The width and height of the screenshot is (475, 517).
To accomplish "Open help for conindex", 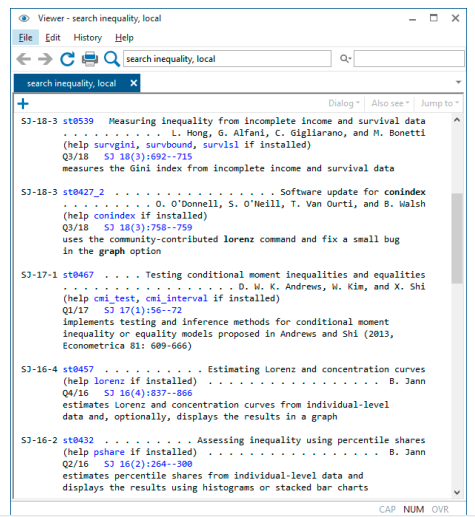I will coord(114,216).
